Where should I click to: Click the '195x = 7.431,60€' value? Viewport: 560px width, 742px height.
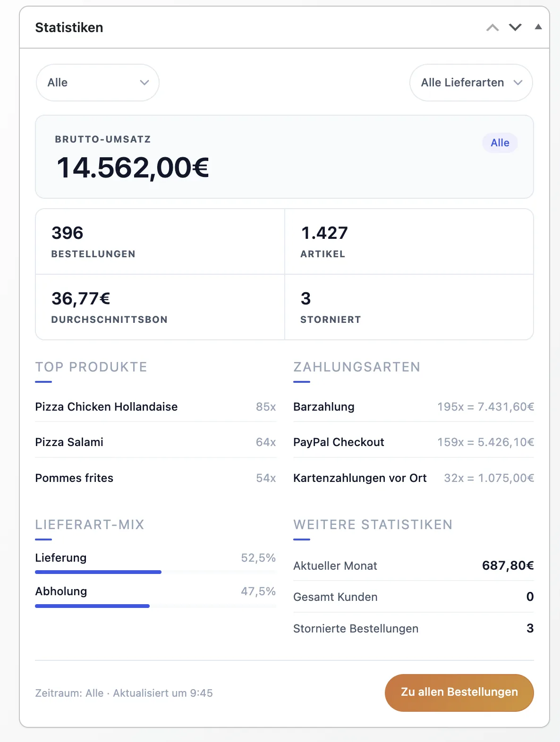click(x=485, y=407)
